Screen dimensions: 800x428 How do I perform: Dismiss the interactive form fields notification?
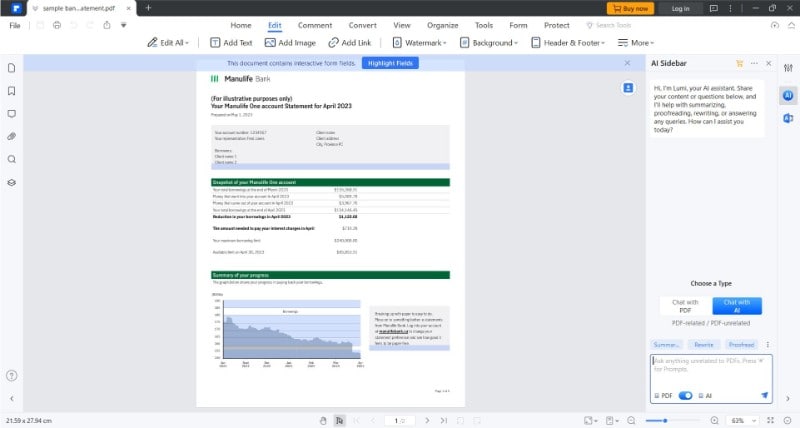tap(627, 63)
